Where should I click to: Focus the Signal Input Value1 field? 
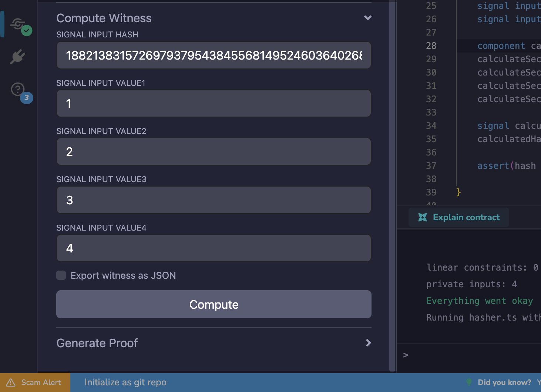pyautogui.click(x=214, y=103)
